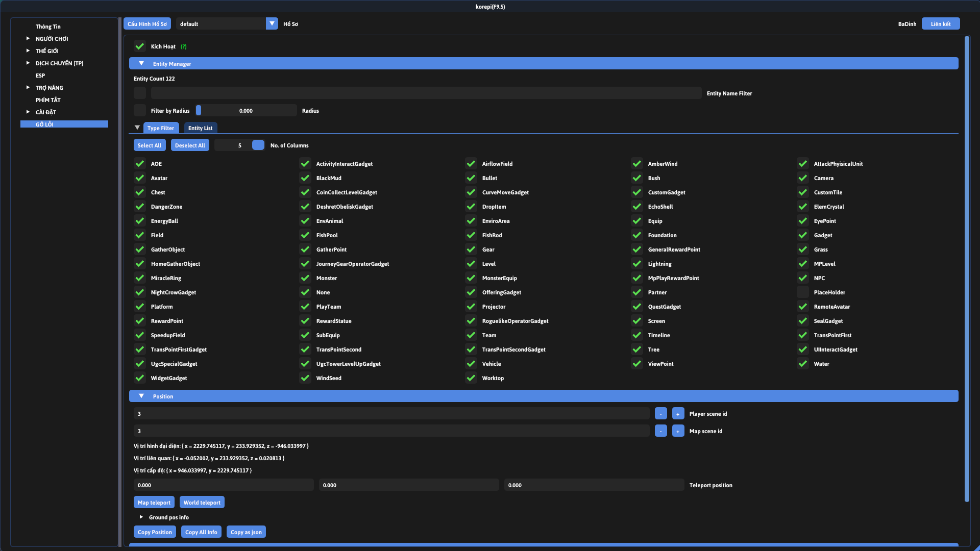Switch to the Entity List tab

[x=200, y=128]
